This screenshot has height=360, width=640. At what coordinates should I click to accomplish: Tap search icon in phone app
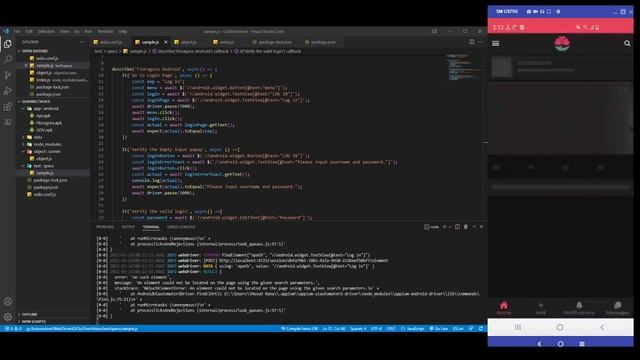(627, 43)
